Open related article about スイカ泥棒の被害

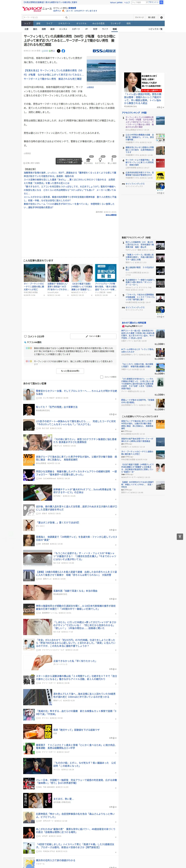(69, 181)
